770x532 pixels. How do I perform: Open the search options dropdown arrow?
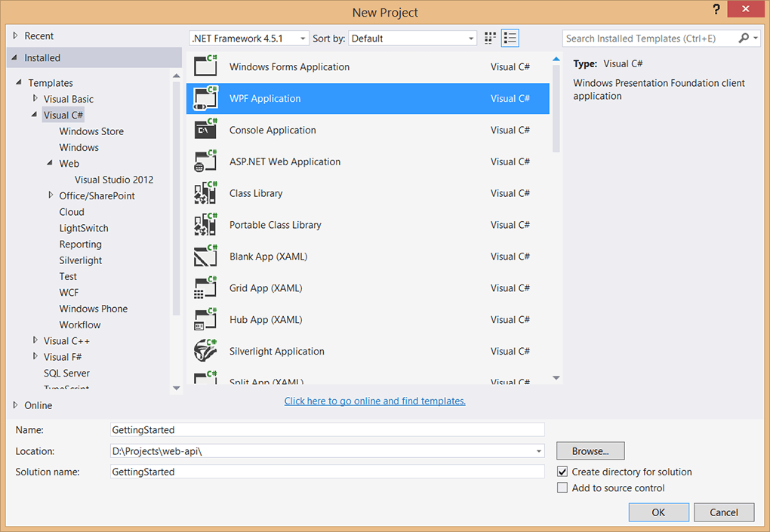tap(756, 38)
